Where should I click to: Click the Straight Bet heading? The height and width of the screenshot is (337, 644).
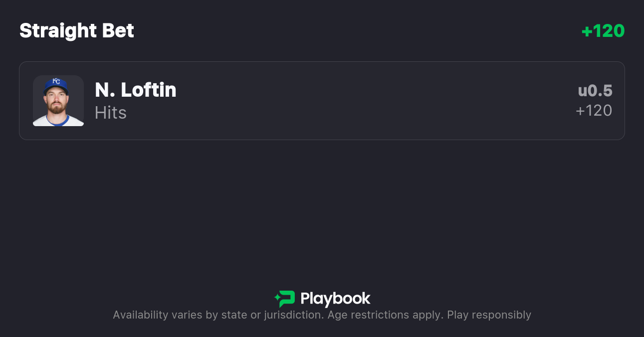77,31
